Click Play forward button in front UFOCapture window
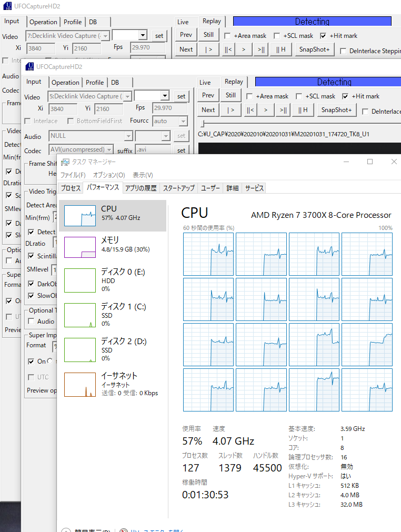The width and height of the screenshot is (401, 532). tap(266, 110)
